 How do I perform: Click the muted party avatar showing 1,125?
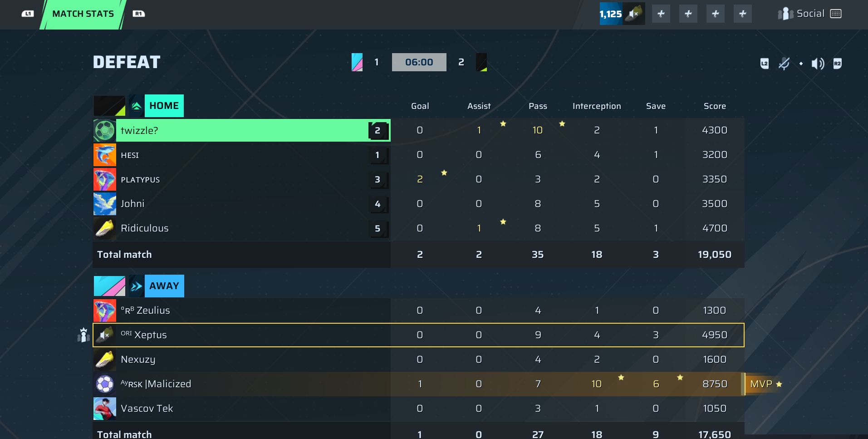[622, 14]
